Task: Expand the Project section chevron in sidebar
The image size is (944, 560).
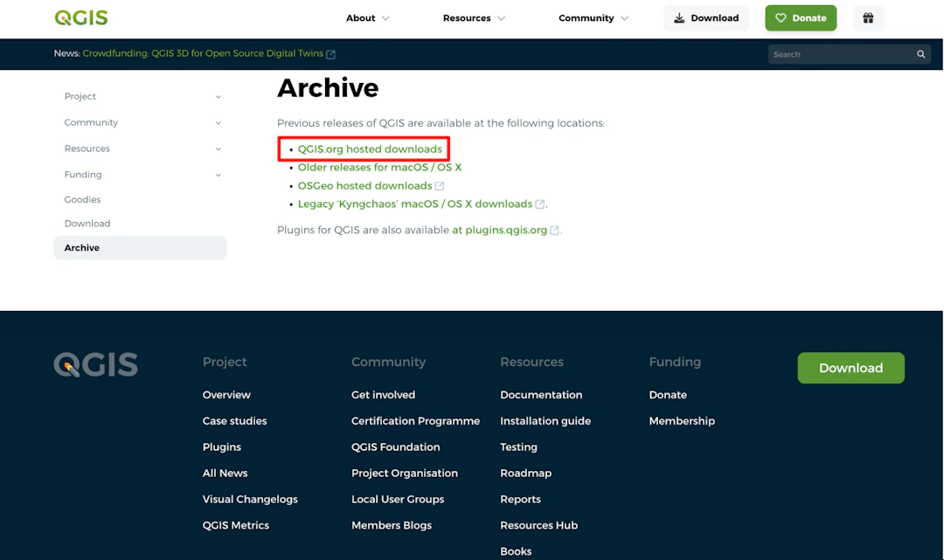Action: (218, 97)
